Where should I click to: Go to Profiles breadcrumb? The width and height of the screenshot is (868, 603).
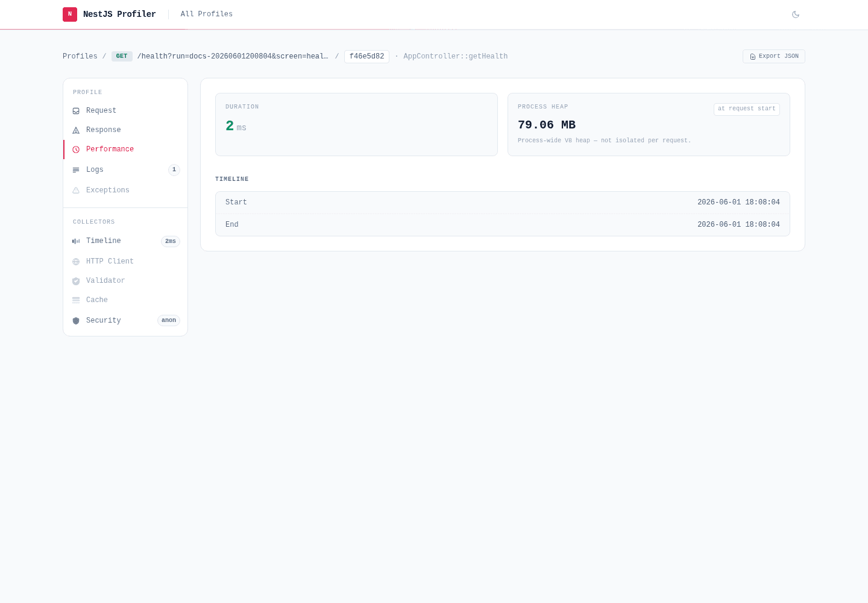80,56
